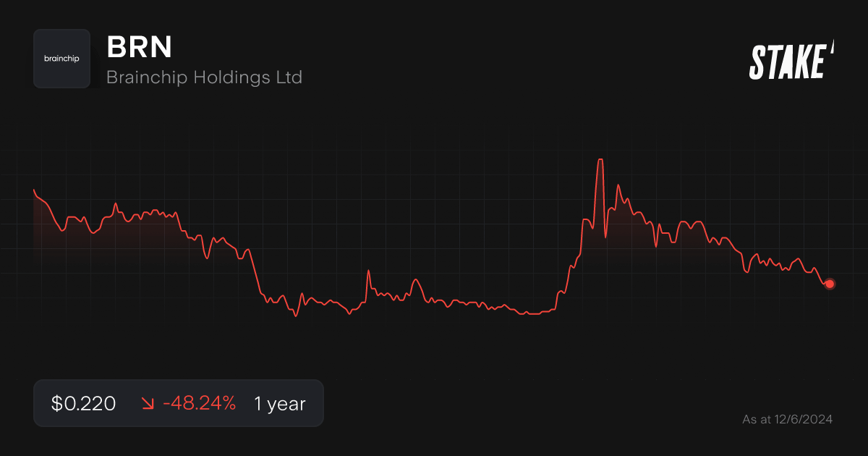Image resolution: width=868 pixels, height=456 pixels.
Task: Click the Brainchip logo tile
Action: 61,59
